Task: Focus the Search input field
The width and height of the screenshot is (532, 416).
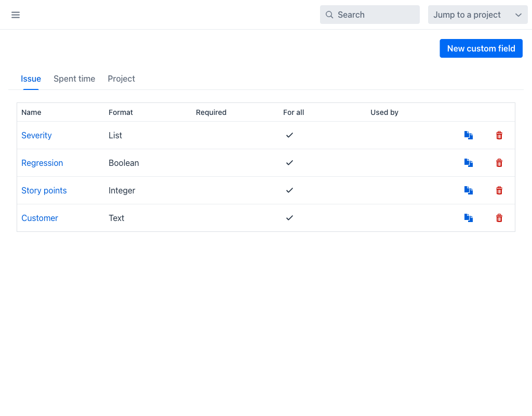Action: point(370,15)
